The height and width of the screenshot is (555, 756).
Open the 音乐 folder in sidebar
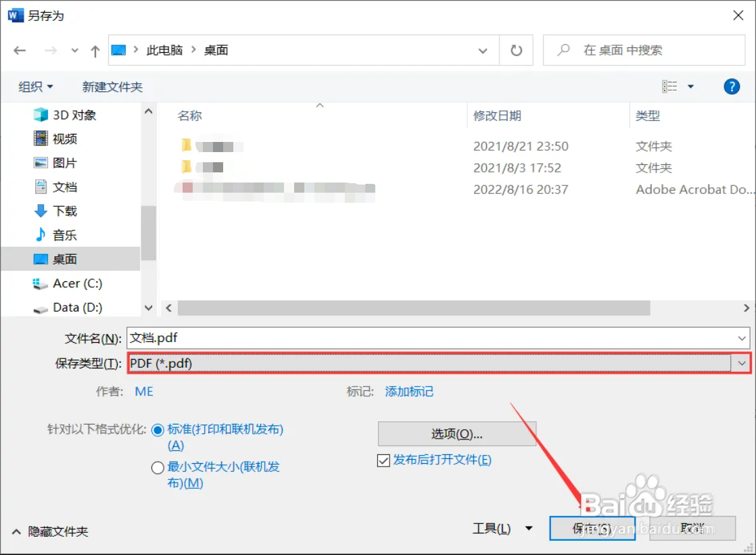point(65,235)
